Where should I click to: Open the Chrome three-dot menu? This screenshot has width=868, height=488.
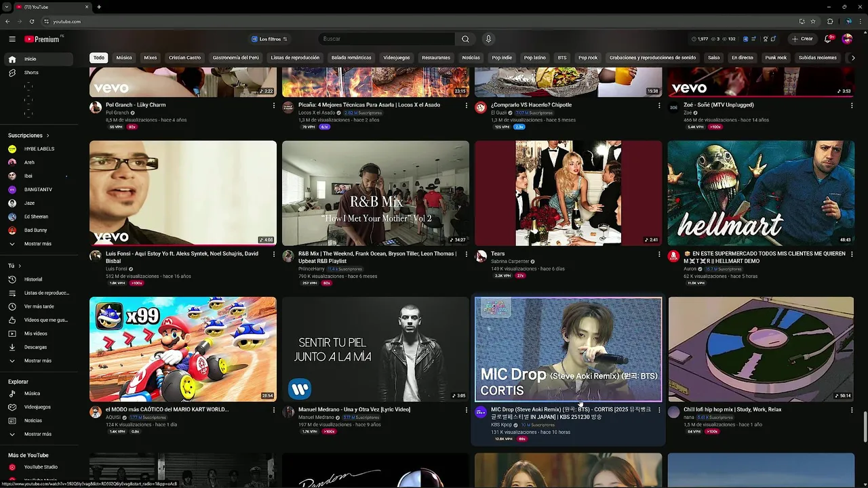pyautogui.click(x=859, y=22)
